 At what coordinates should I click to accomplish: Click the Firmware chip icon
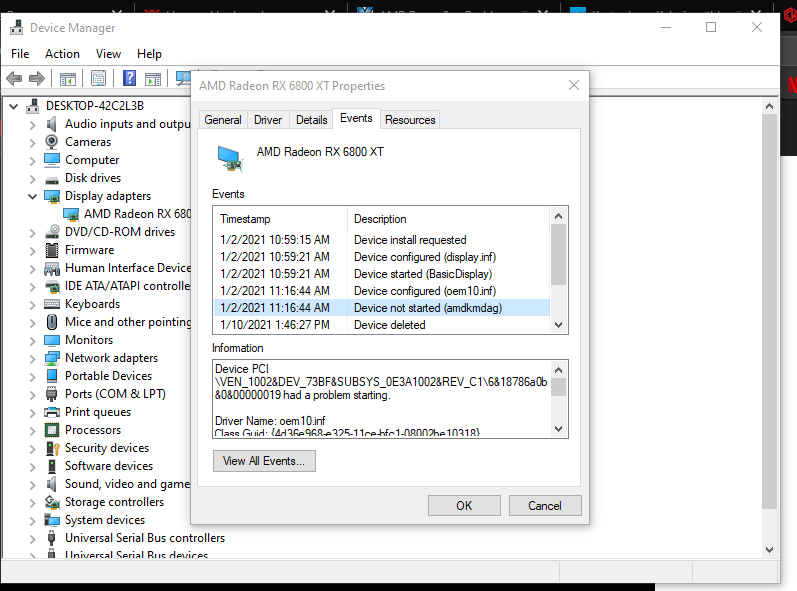52,250
